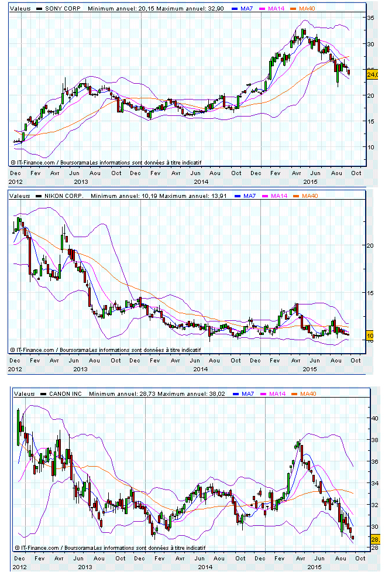
Task: Click the yellow 28 price tag on Canon chart
Action: (376, 539)
